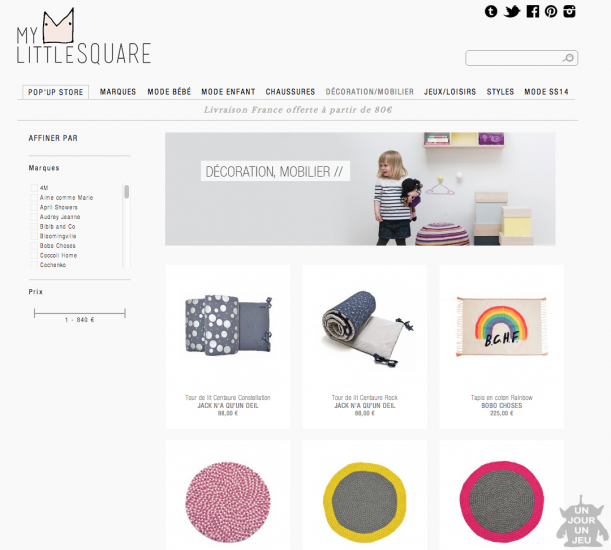Image resolution: width=611 pixels, height=550 pixels.
Task: Tick the 4M brand checkbox
Action: (x=34, y=188)
